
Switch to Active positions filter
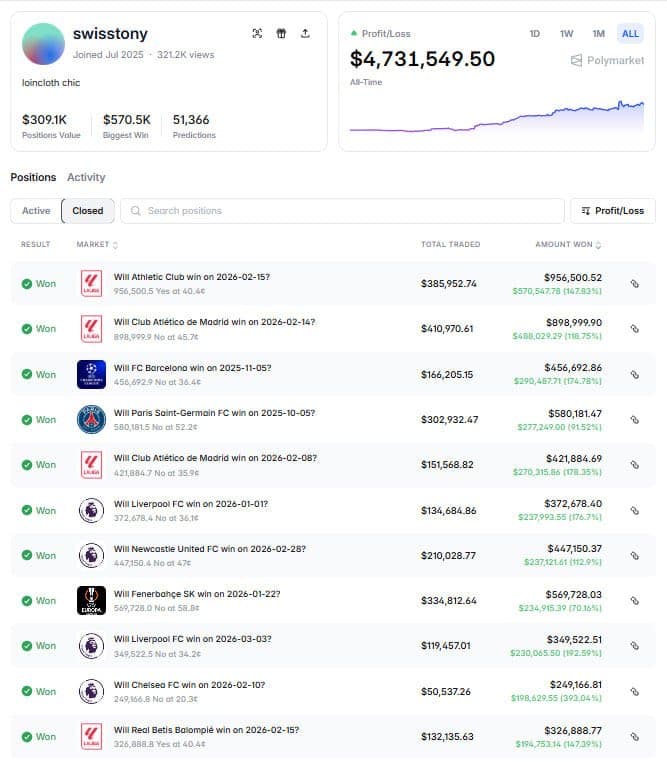point(36,211)
